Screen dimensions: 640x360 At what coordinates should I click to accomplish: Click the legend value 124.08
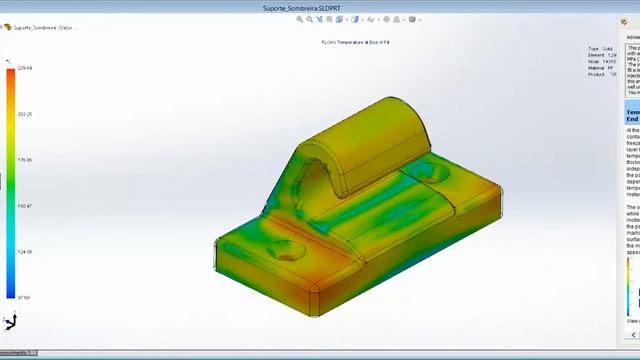25,252
